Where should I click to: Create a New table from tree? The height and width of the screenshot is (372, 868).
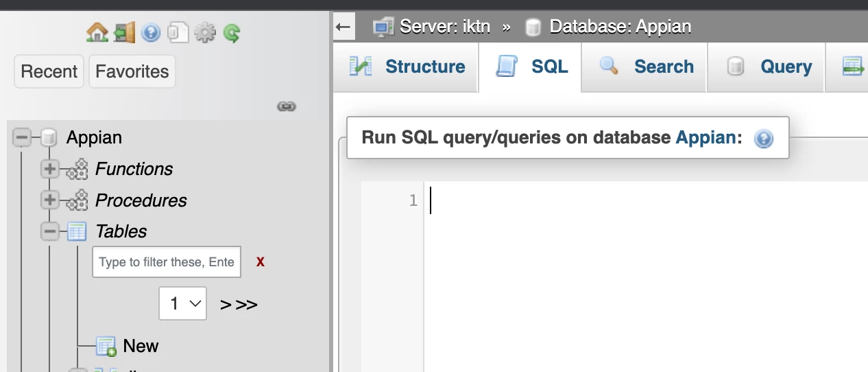tap(141, 346)
